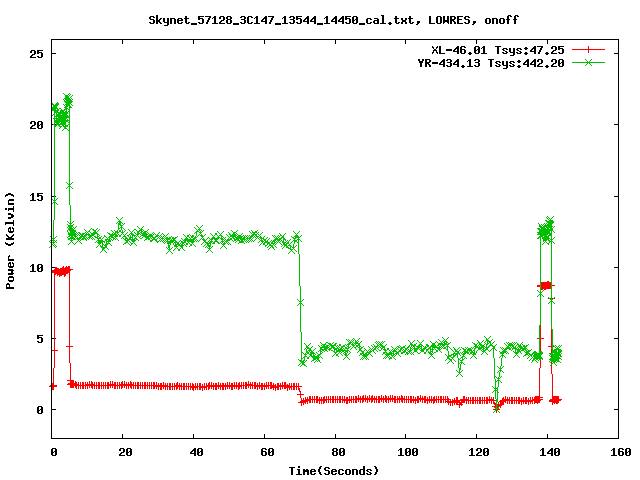Click y-axis tick label 10
The height and width of the screenshot is (480, 640).
click(36, 268)
